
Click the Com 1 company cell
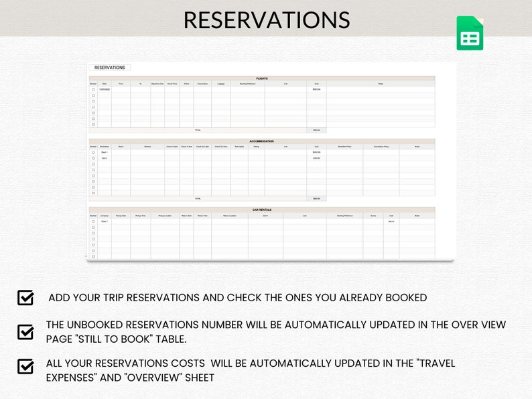pos(105,222)
